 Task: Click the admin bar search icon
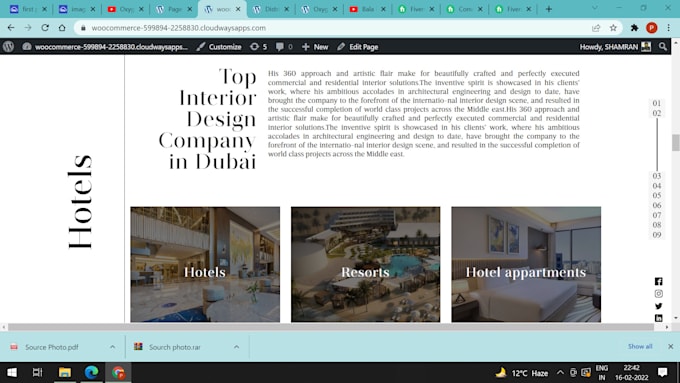click(662, 46)
